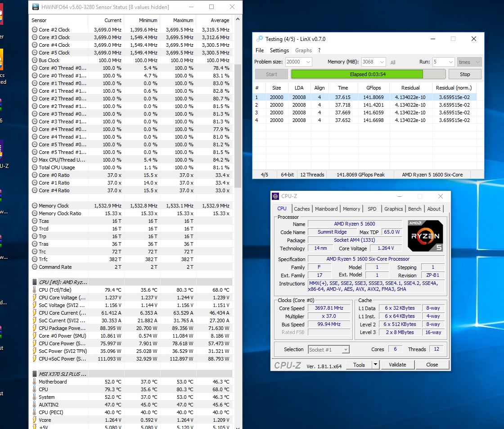Click the HWiNFO vertical scrollbar thumb
The image size is (504, 429).
[238, 126]
